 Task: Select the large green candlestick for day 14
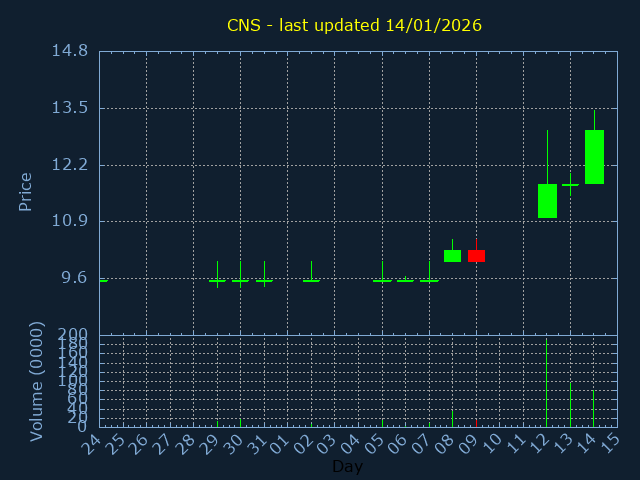point(594,157)
